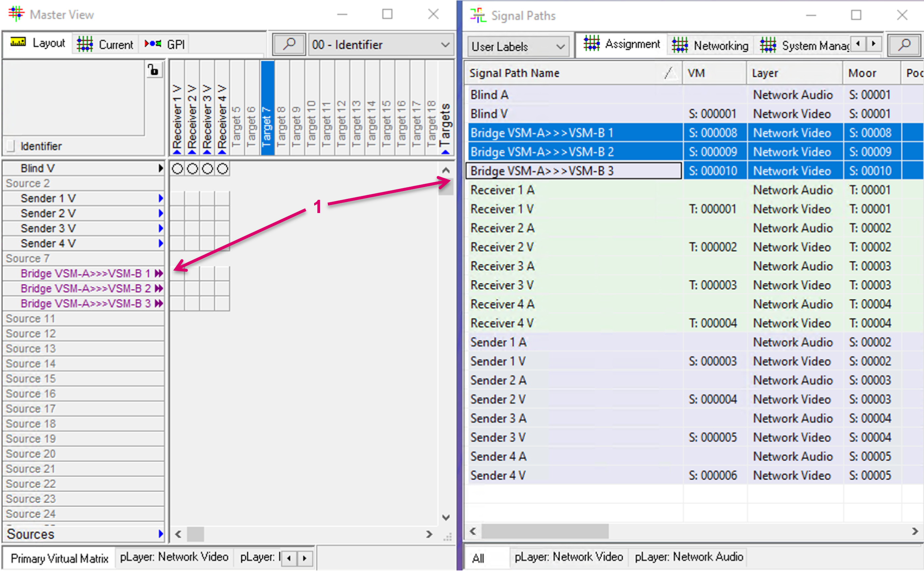The image size is (924, 571).
Task: Expand the Blind V source arrow
Action: click(161, 168)
